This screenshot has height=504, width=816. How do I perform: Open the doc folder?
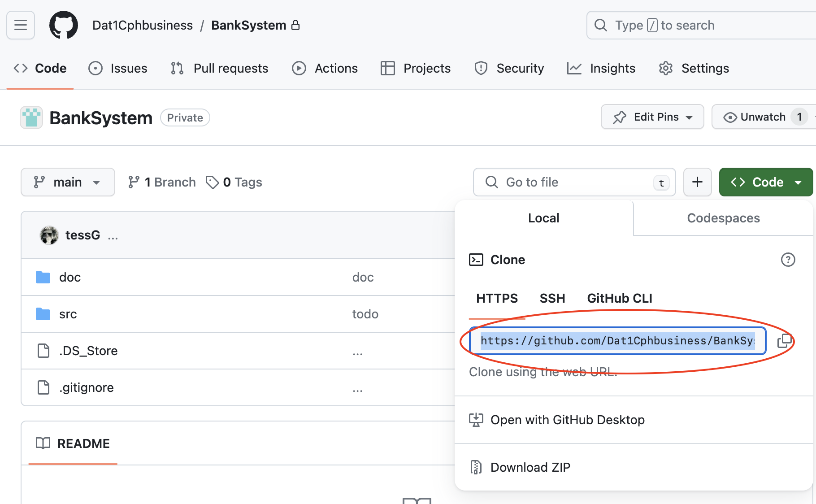tap(70, 277)
